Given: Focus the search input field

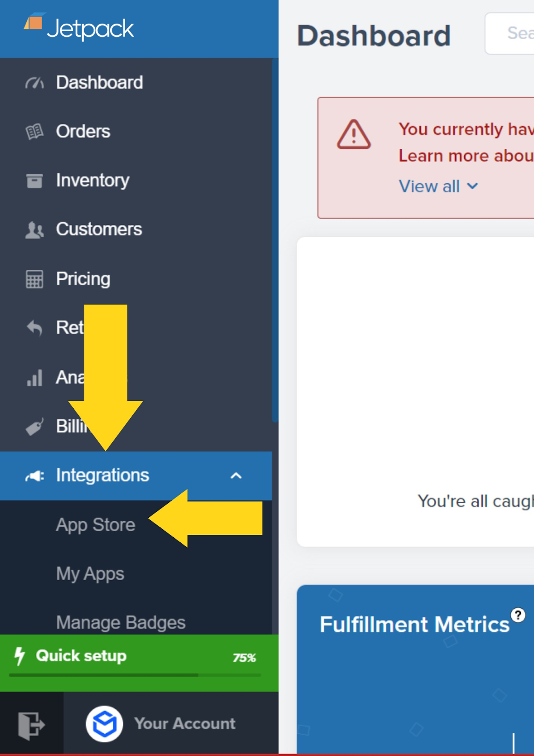Looking at the screenshot, I should (x=509, y=34).
